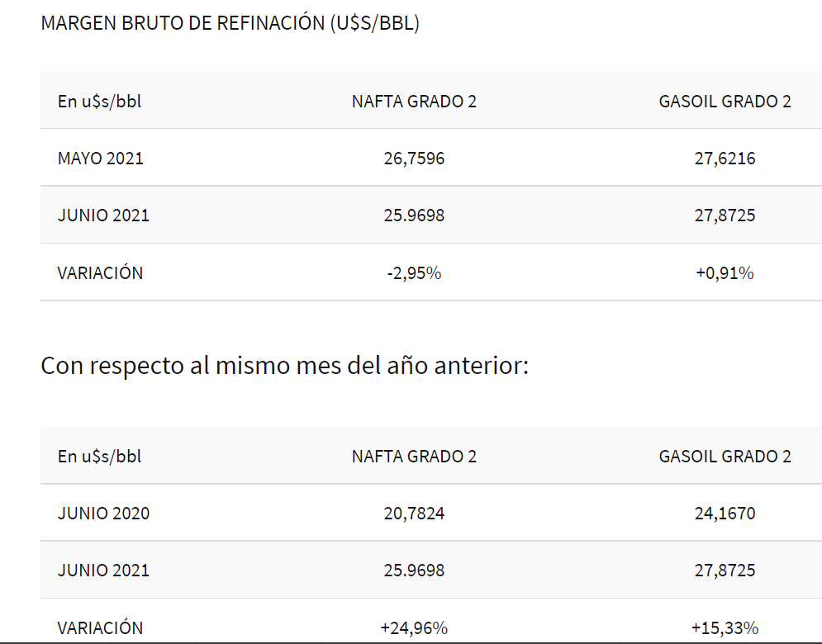Screen dimensions: 822x644
Task: Click GASOIL GRADO 2 header in second table
Action: (x=725, y=456)
